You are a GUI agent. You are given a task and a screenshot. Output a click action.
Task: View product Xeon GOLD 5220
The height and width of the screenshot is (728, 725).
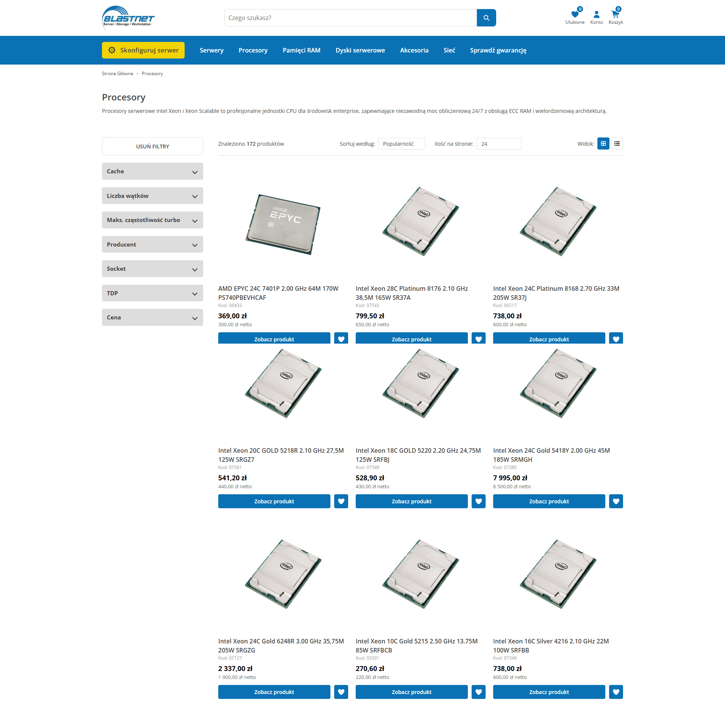pos(412,501)
